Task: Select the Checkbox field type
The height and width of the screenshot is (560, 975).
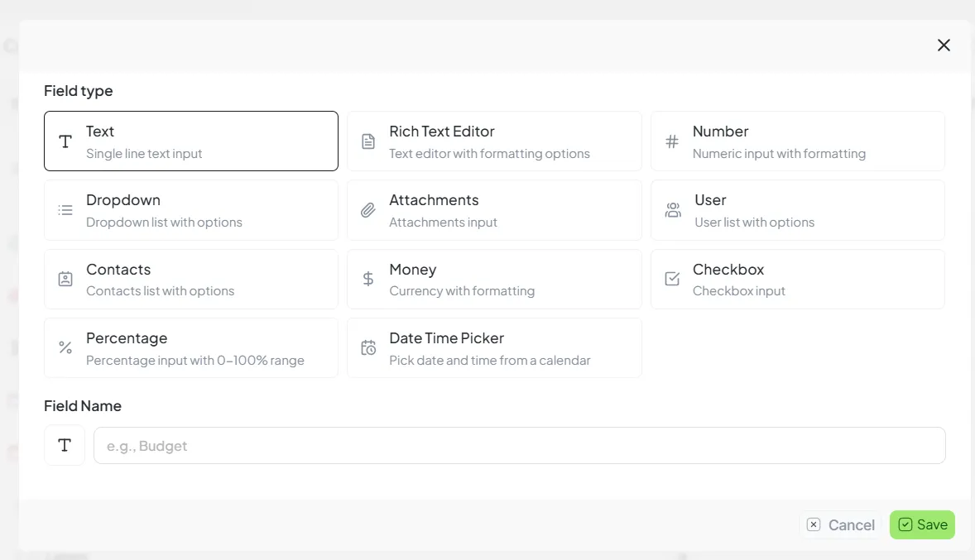Action: pos(797,279)
